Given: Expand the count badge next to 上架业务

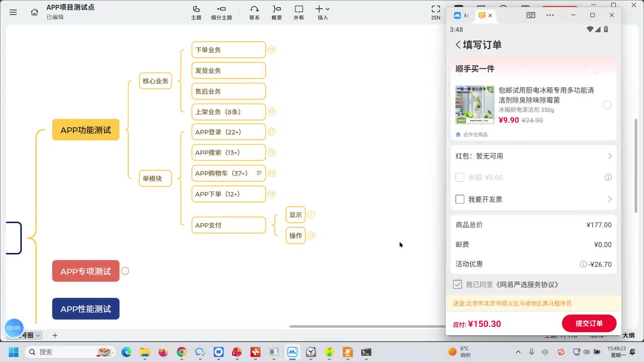Looking at the screenshot, I should pyautogui.click(x=272, y=112).
